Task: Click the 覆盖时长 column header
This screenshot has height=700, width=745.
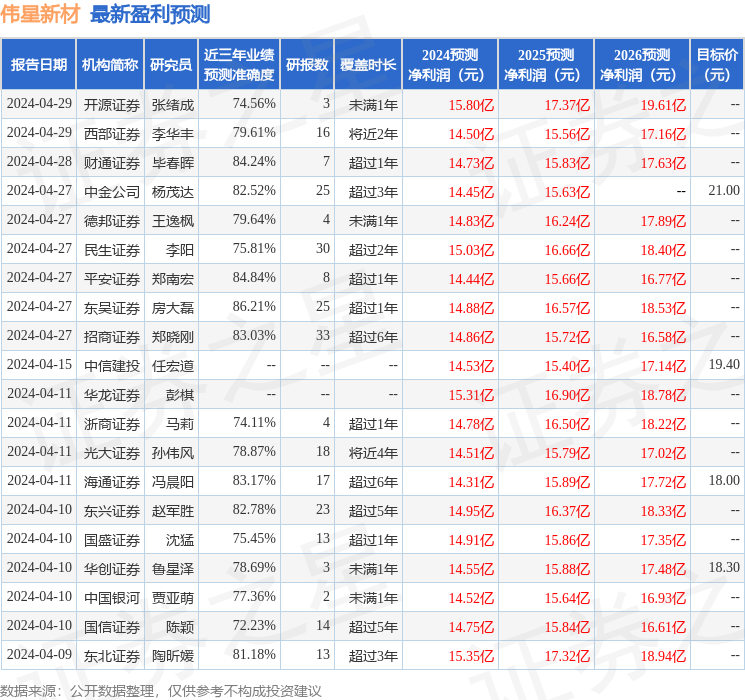Action: pyautogui.click(x=368, y=64)
